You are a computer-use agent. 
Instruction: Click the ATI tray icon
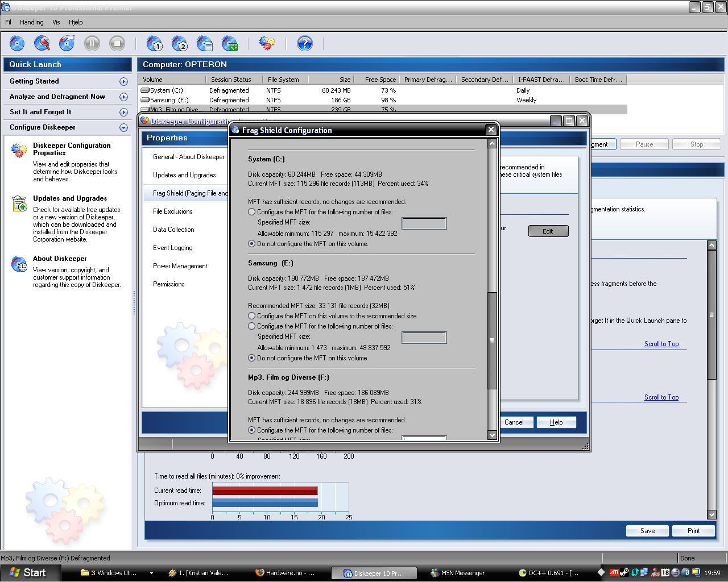tap(614, 572)
